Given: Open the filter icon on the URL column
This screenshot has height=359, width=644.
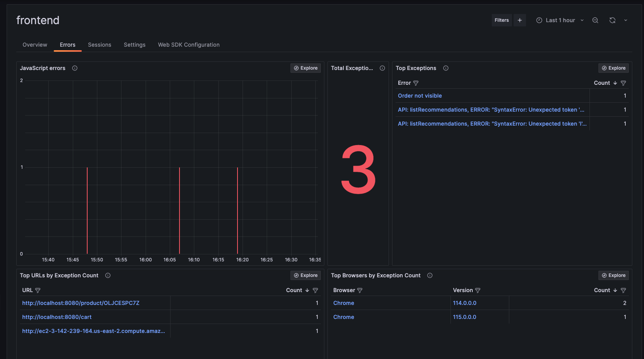Looking at the screenshot, I should pyautogui.click(x=38, y=290).
